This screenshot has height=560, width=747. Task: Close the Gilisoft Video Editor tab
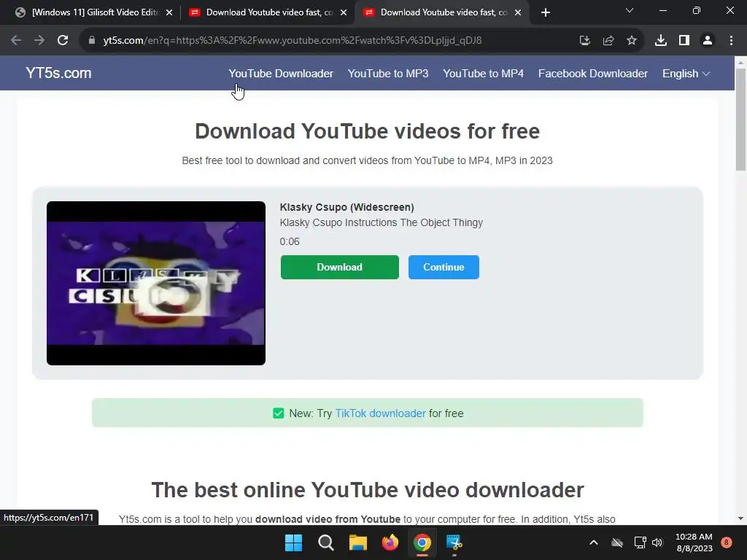(169, 12)
